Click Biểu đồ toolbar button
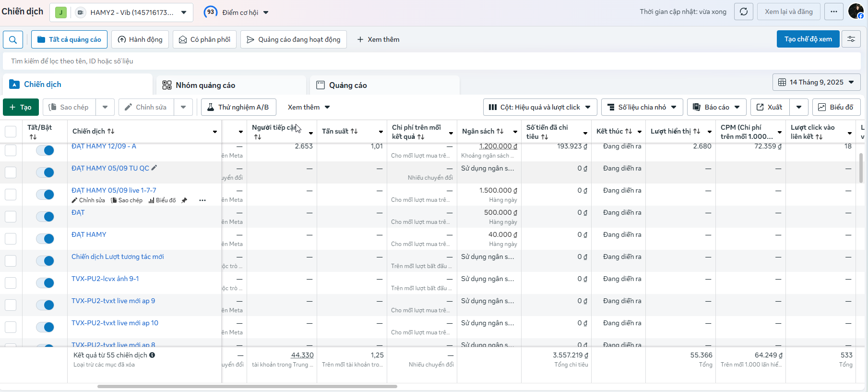The width and height of the screenshot is (868, 392). (836, 107)
